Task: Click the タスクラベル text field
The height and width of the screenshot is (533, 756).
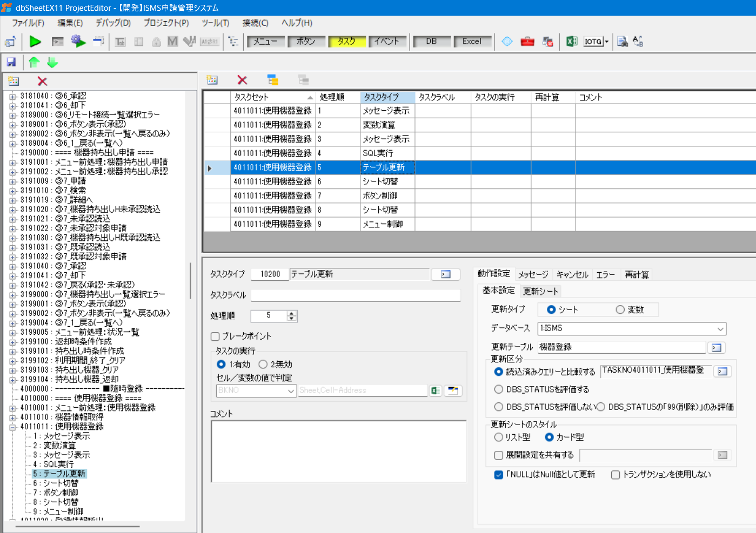Action: click(x=356, y=295)
